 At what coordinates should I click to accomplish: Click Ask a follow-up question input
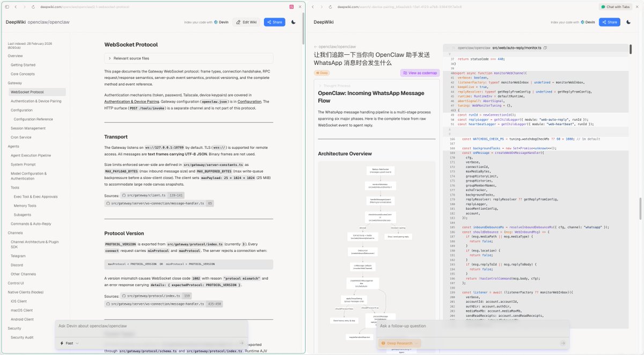pyautogui.click(x=472, y=326)
